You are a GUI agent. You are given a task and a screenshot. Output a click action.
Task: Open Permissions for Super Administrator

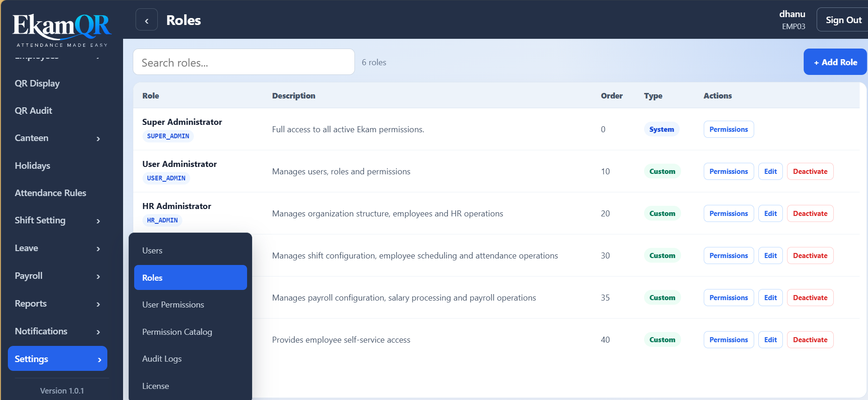729,129
